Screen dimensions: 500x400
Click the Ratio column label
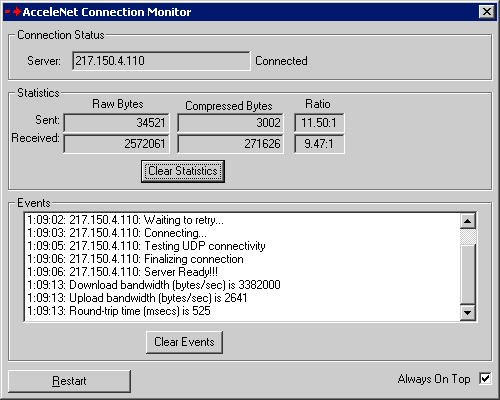pyautogui.click(x=318, y=104)
